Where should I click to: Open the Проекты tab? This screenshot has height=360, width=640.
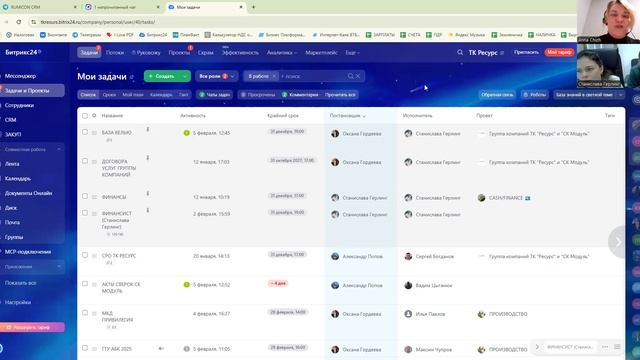click(x=179, y=53)
